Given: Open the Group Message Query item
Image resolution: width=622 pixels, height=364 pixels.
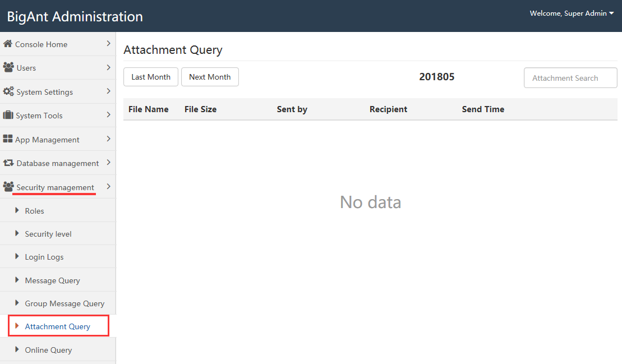Looking at the screenshot, I should coord(64,303).
